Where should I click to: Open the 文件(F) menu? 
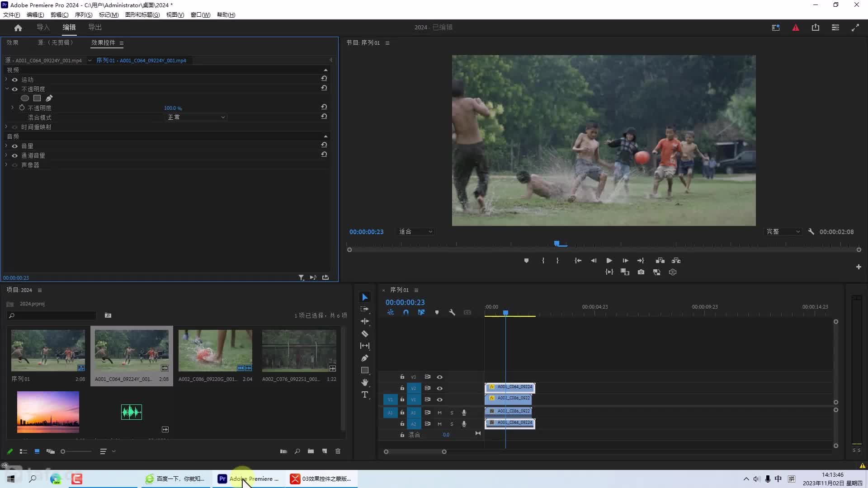click(12, 15)
